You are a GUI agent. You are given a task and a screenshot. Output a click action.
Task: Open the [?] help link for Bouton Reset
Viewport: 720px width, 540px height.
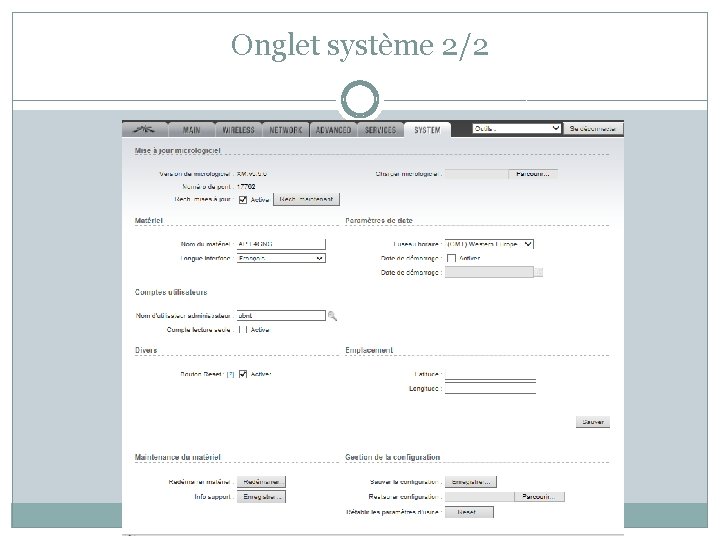(x=231, y=374)
